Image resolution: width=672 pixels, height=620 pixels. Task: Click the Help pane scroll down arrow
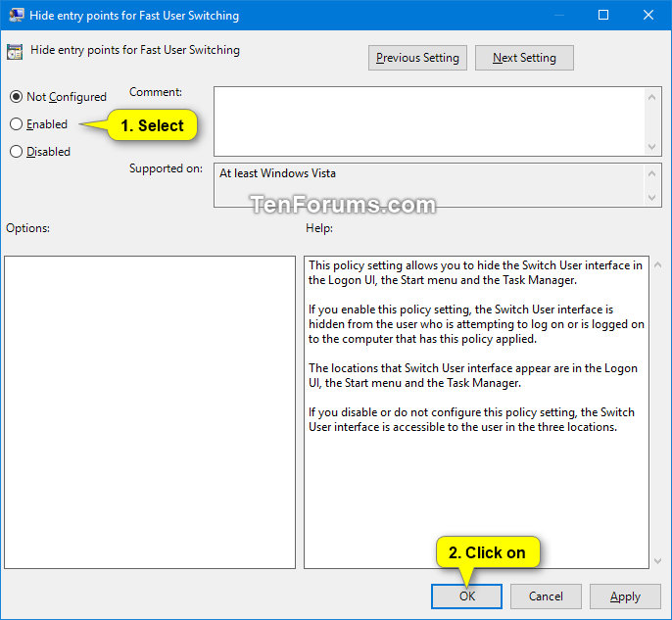(x=658, y=561)
